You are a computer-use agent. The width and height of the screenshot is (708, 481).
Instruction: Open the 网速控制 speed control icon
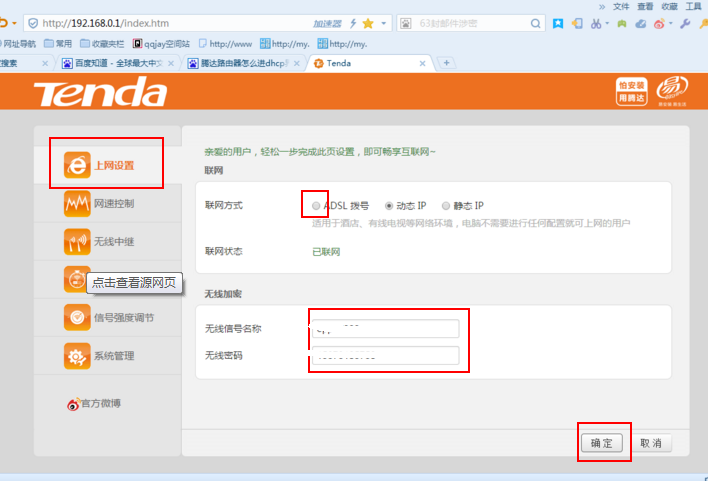77,204
